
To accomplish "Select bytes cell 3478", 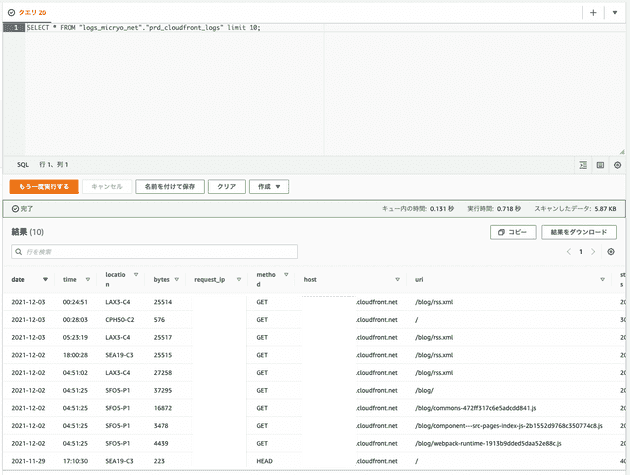I will pyautogui.click(x=161, y=426).
